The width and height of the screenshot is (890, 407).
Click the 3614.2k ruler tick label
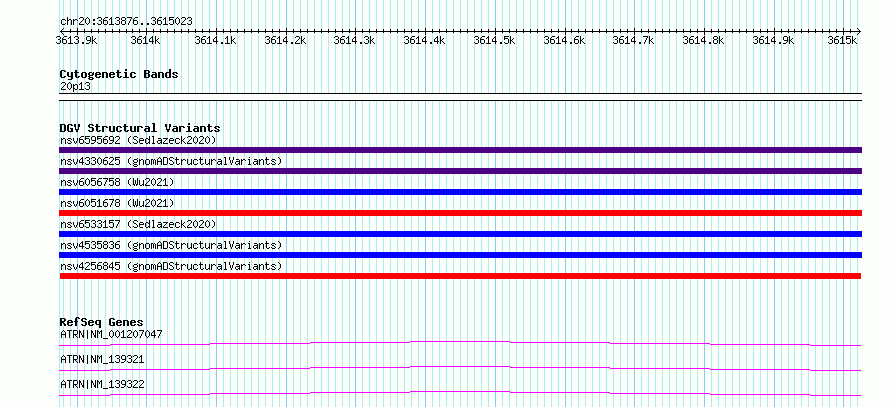coord(285,40)
